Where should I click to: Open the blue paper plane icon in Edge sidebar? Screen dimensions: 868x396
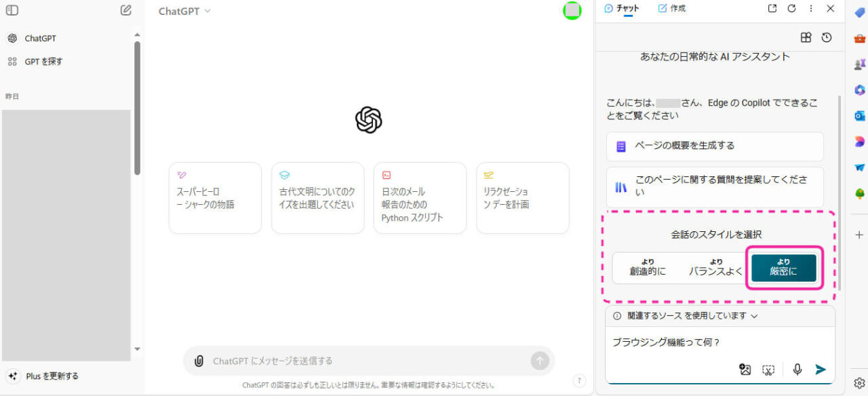click(860, 167)
